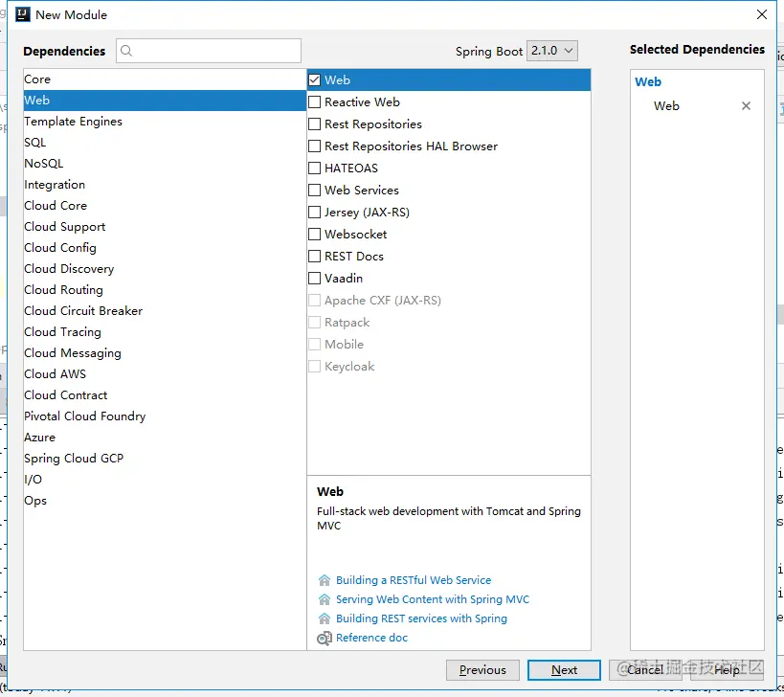Open the Spring Boot version dropdown
The width and height of the screenshot is (784, 697).
tap(552, 51)
